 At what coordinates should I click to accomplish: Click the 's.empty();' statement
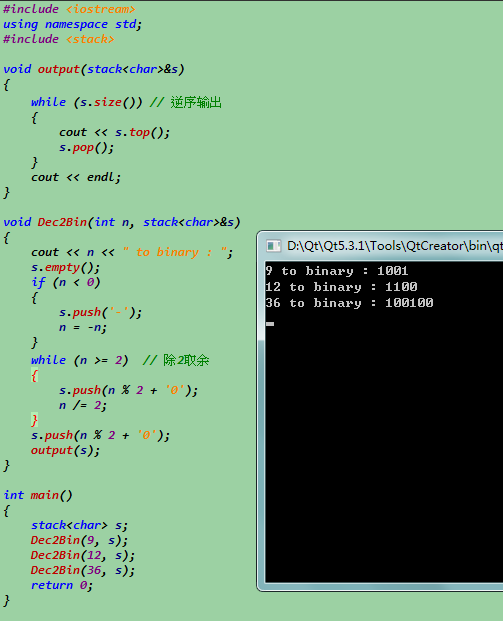[65, 267]
